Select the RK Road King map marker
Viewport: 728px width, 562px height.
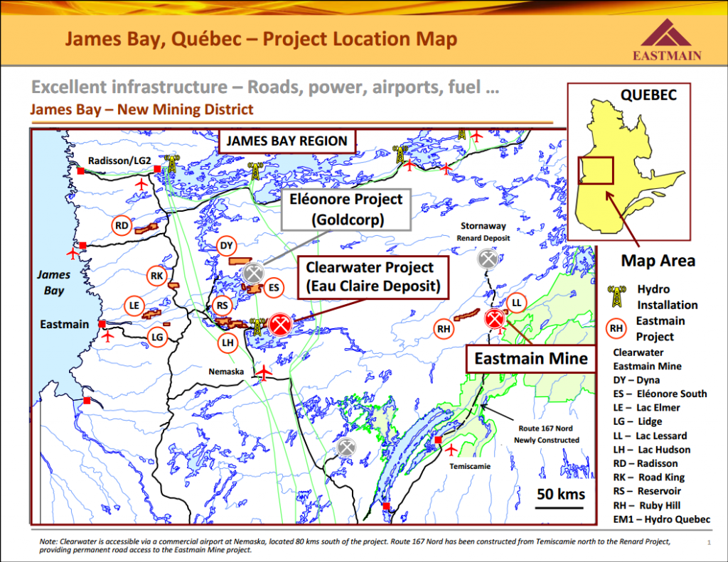157,276
